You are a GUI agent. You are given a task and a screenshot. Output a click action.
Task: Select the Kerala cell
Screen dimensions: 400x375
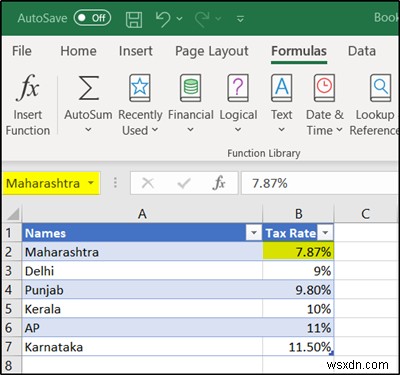[142, 309]
